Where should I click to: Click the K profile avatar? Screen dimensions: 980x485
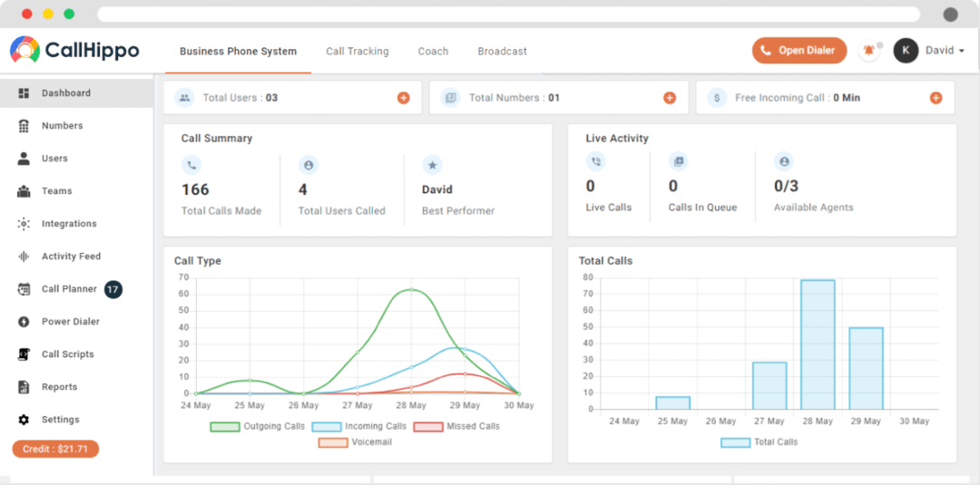906,51
